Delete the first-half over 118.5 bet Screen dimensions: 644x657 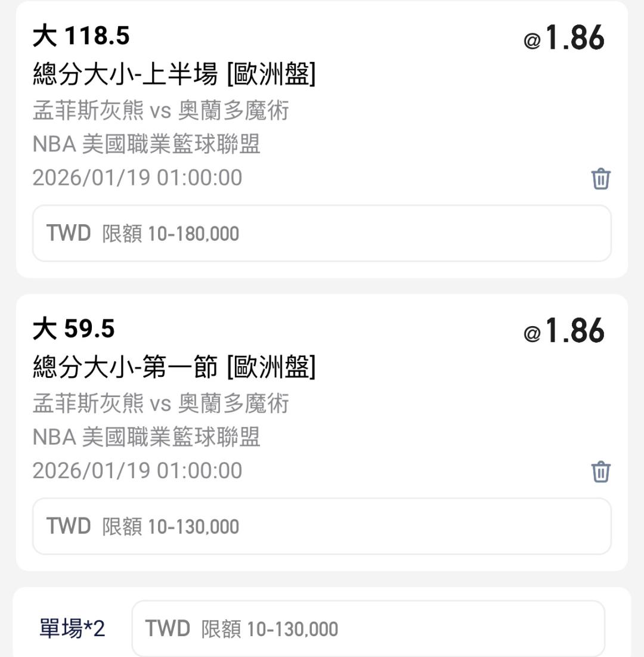(x=600, y=178)
